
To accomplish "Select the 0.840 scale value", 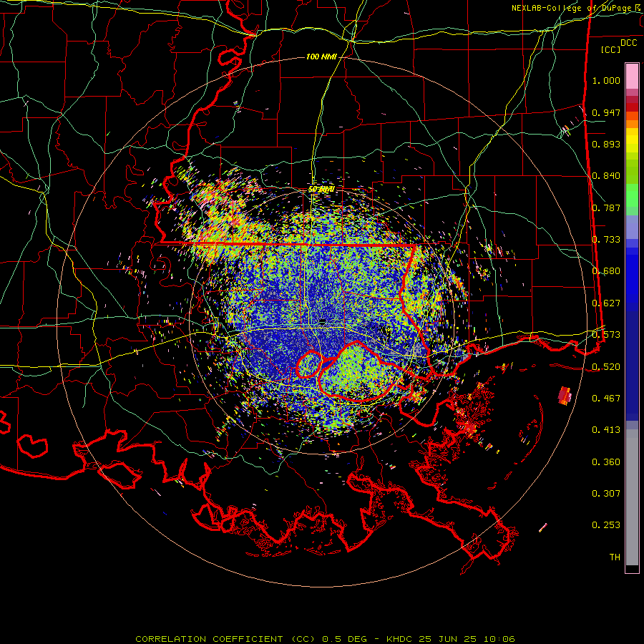I will click(606, 176).
